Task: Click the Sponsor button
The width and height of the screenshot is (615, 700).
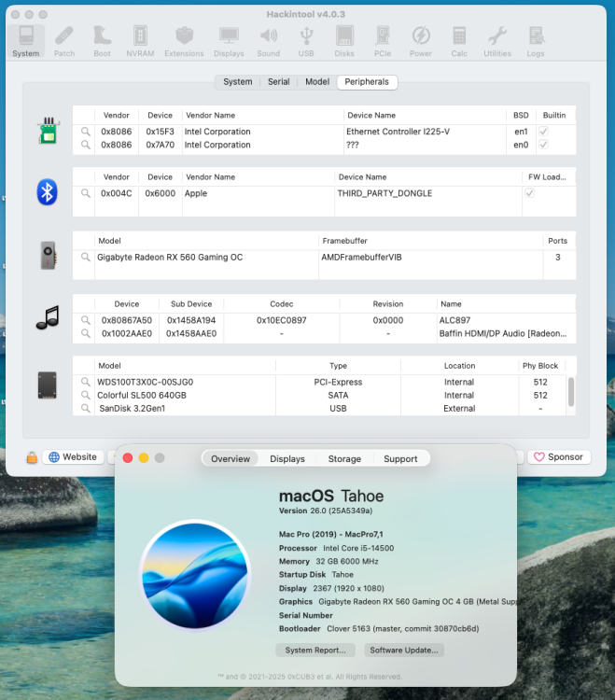Action: pyautogui.click(x=559, y=457)
